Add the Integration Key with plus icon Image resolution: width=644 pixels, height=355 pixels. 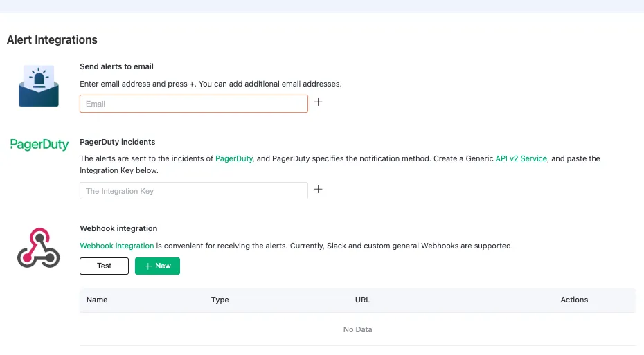click(319, 189)
